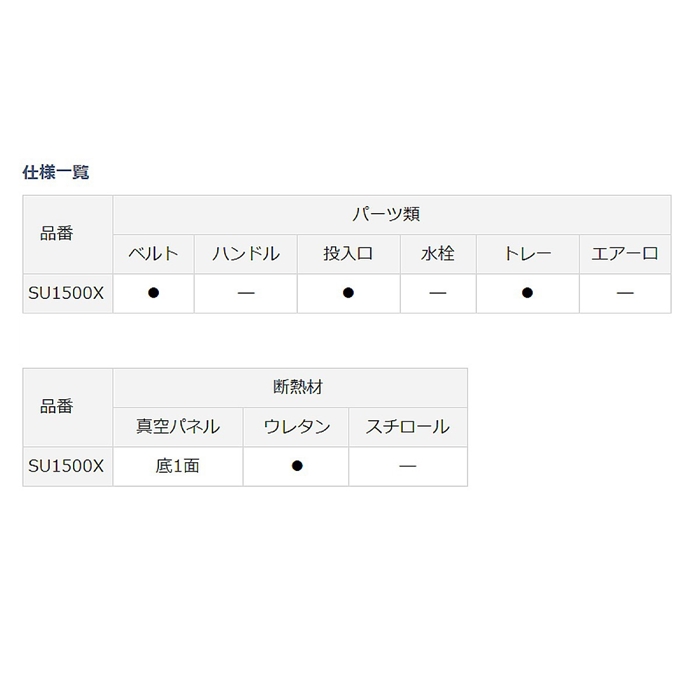
Task: Click the 真空パネル column header
Action: 178,427
